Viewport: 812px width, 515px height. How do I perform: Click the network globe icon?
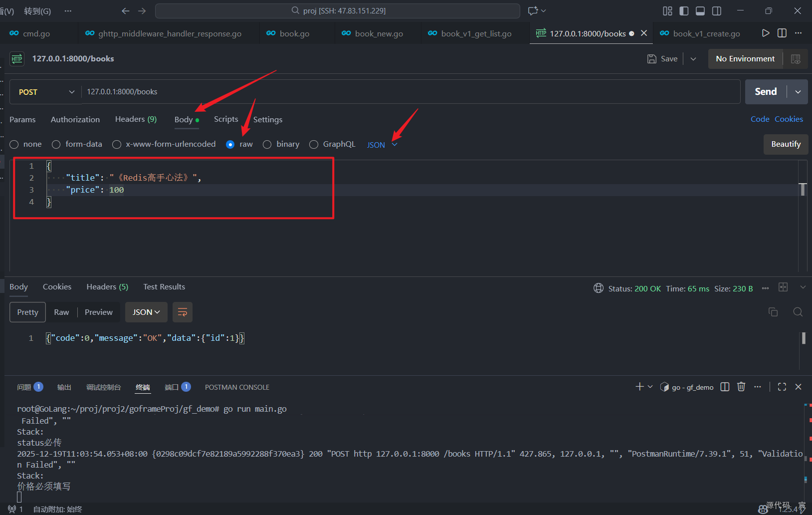pos(598,288)
